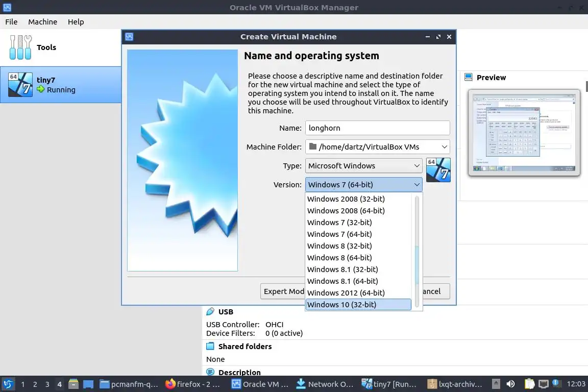Click the VirtualBox Manager title bar icon
Viewport: 588px width, 392px height.
tap(7, 7)
